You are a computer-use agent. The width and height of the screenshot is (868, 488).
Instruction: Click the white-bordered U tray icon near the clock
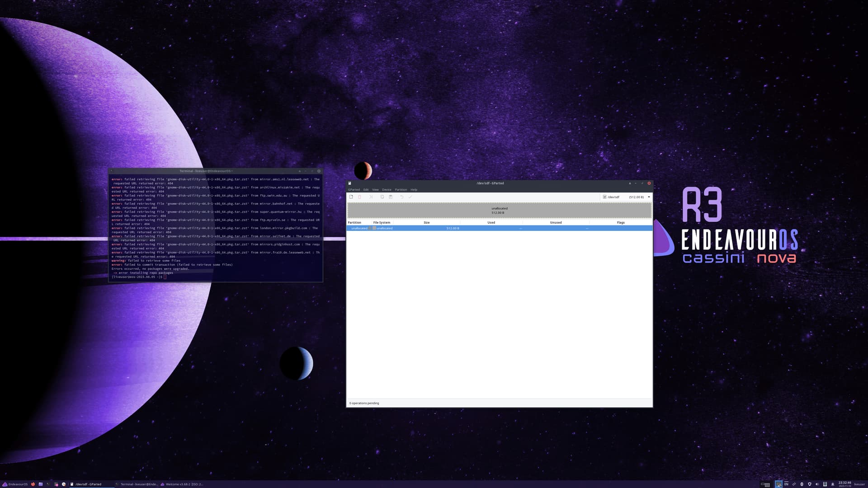click(825, 484)
